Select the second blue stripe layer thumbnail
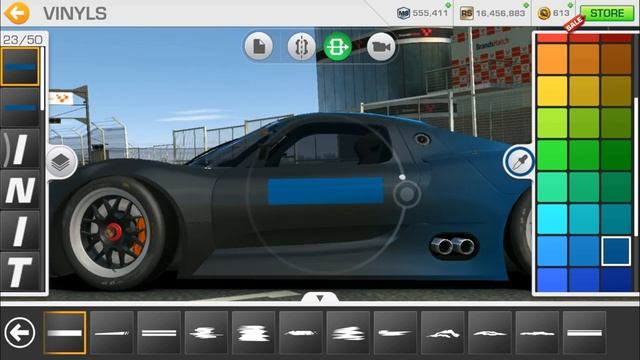 [x=20, y=107]
